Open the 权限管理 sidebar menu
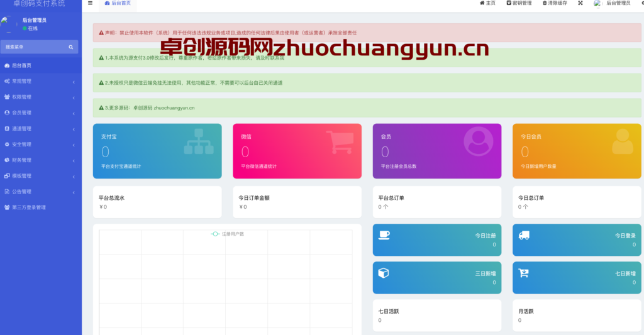The height and width of the screenshot is (335, 644). point(41,97)
